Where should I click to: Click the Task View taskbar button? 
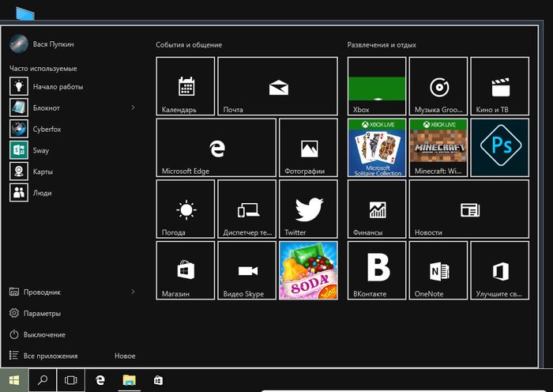coord(71,380)
